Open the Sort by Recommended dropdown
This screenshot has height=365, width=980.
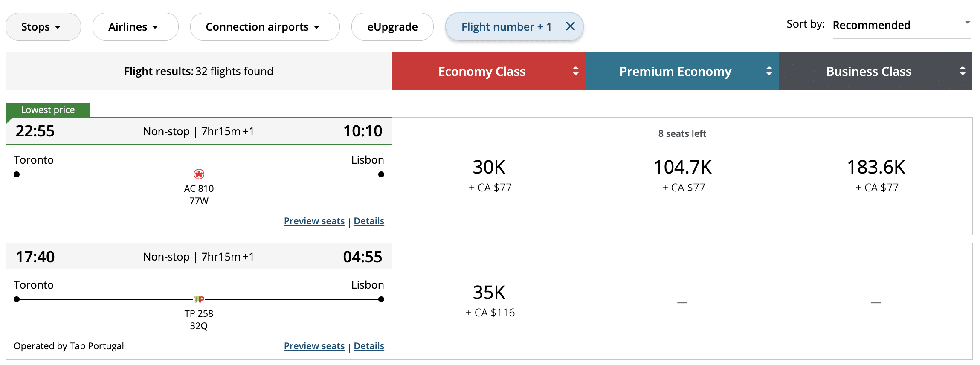(x=901, y=26)
